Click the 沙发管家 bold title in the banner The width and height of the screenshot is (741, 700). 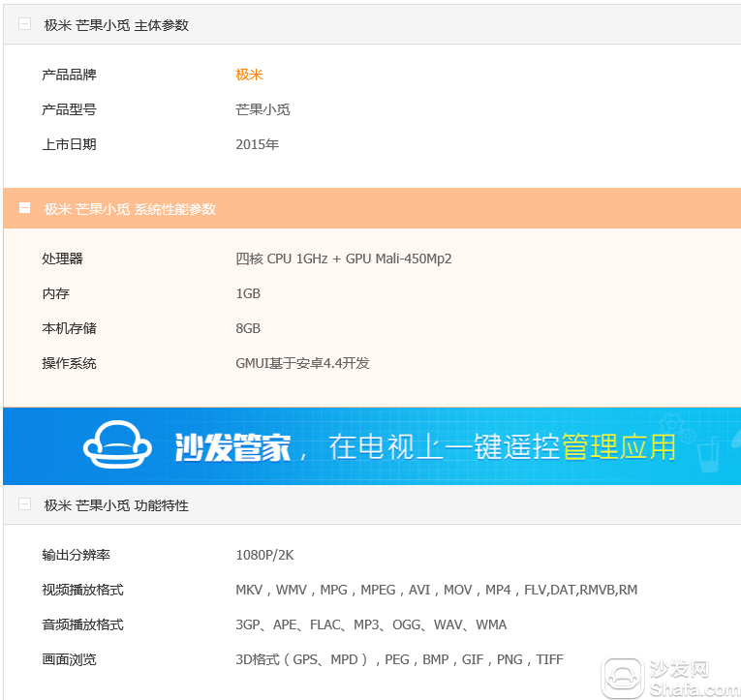click(x=232, y=447)
